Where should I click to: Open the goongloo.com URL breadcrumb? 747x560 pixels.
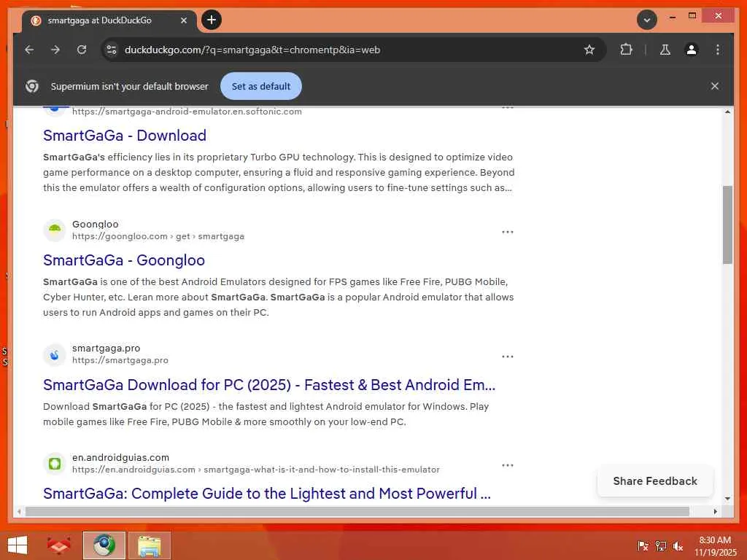(158, 236)
